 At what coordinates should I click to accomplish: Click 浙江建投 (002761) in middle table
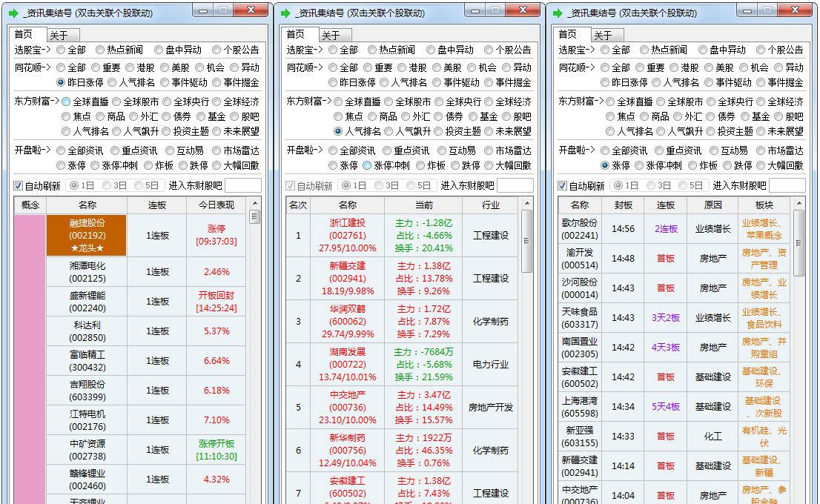[348, 235]
